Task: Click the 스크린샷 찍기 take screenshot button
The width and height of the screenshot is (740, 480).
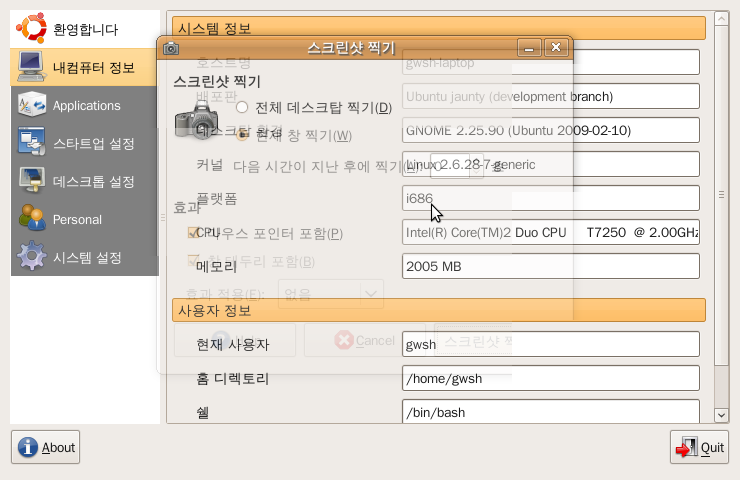Action: pos(473,340)
